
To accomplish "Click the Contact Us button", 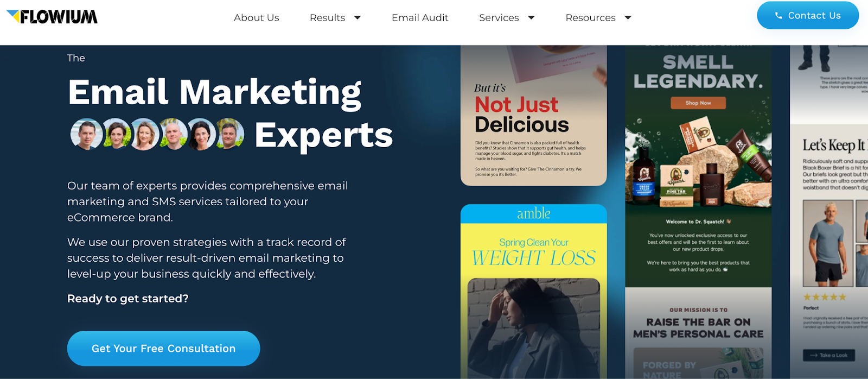I will (x=808, y=15).
